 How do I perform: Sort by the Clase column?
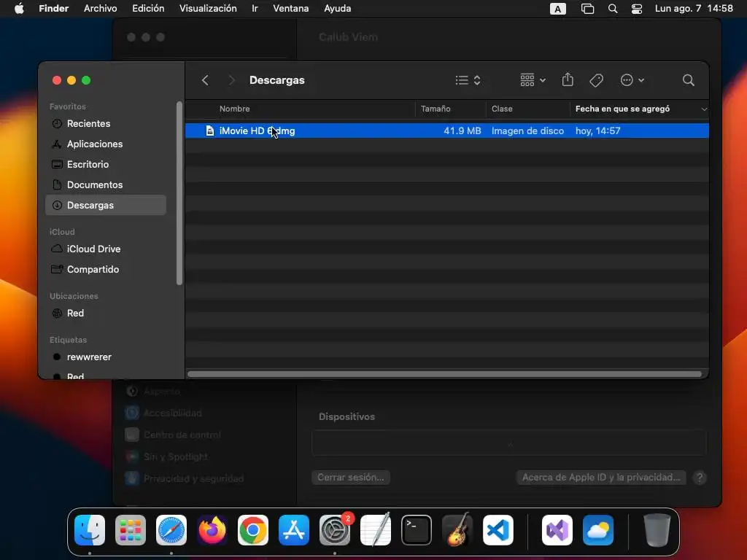click(502, 109)
